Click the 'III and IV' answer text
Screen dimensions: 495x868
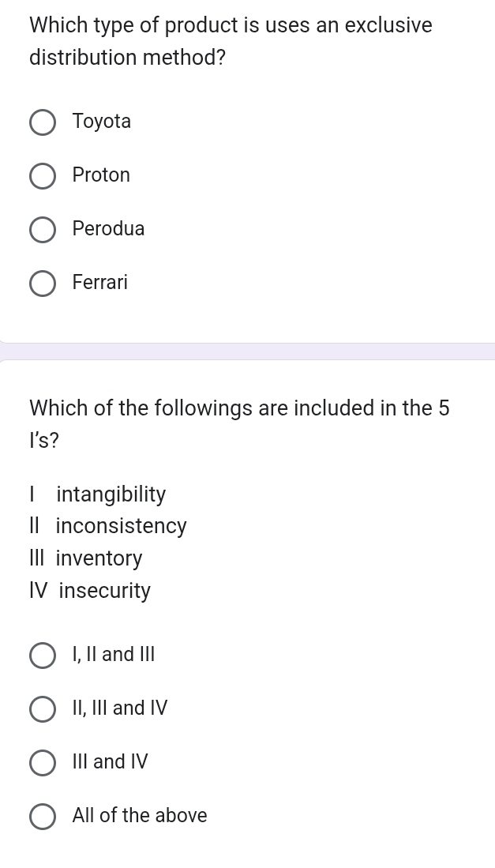tap(111, 762)
